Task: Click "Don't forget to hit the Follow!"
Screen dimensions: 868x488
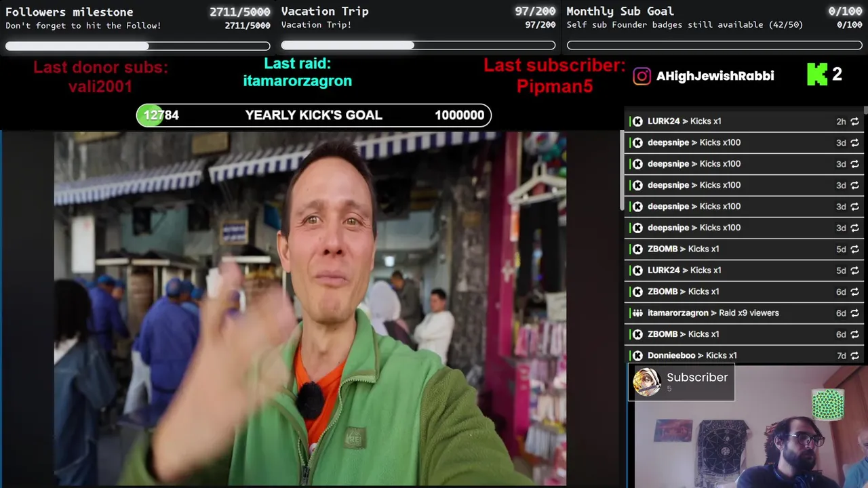Action: (x=83, y=26)
